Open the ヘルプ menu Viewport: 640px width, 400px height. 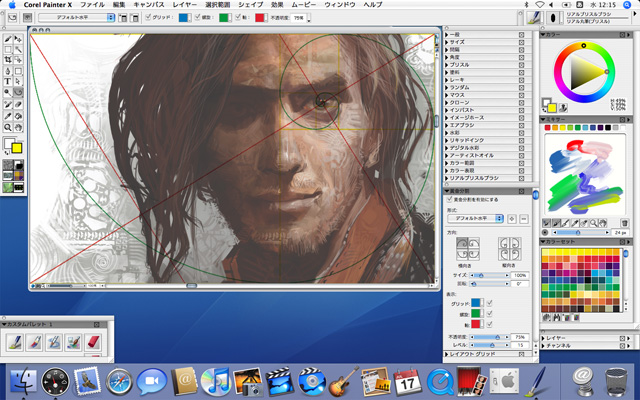(373, 5)
